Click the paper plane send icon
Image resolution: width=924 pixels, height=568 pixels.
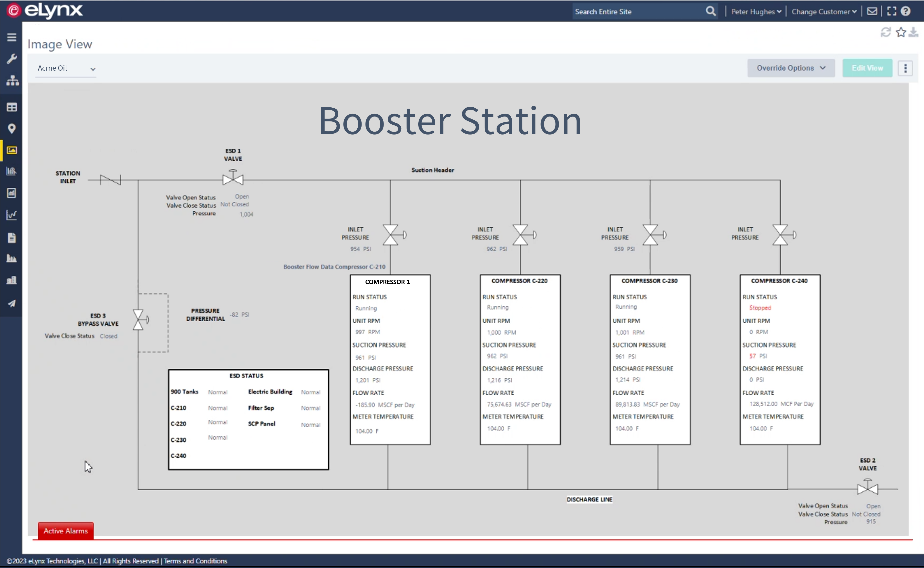[12, 304]
